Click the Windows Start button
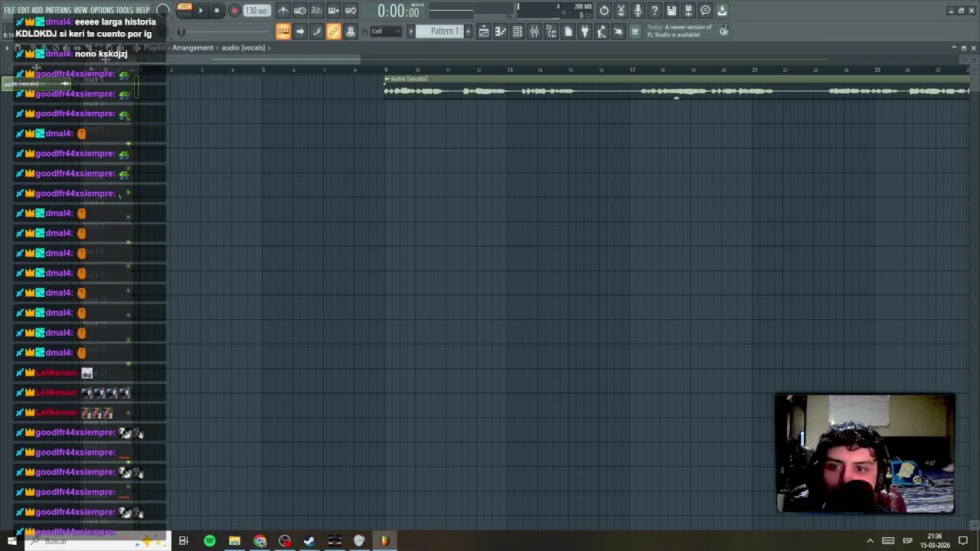The height and width of the screenshot is (551, 980). click(11, 541)
